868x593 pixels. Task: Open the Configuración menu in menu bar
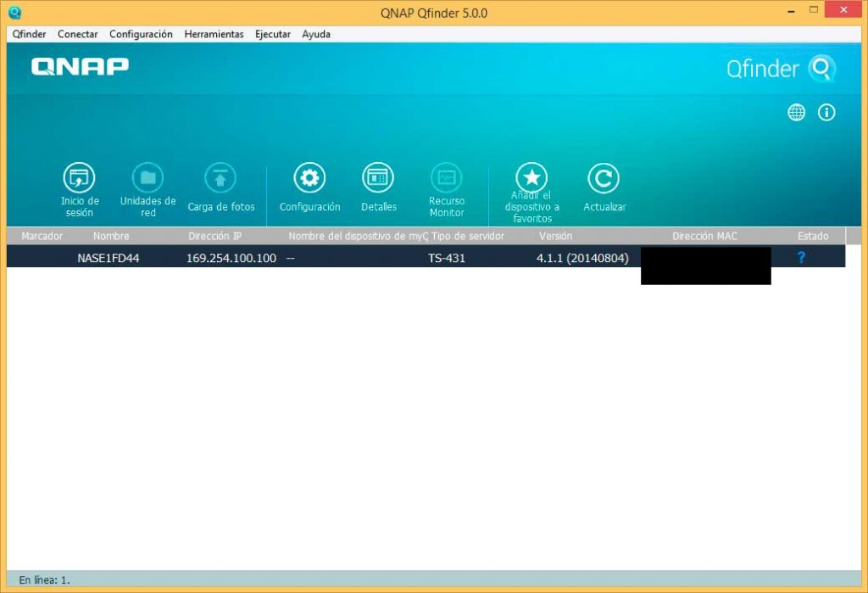click(141, 34)
